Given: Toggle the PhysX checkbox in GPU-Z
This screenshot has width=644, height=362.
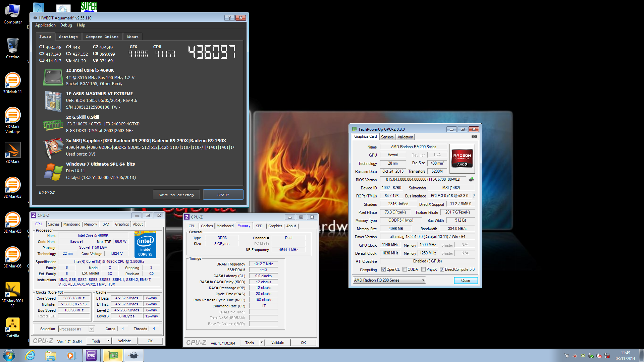Looking at the screenshot, I should pyautogui.click(x=424, y=269).
